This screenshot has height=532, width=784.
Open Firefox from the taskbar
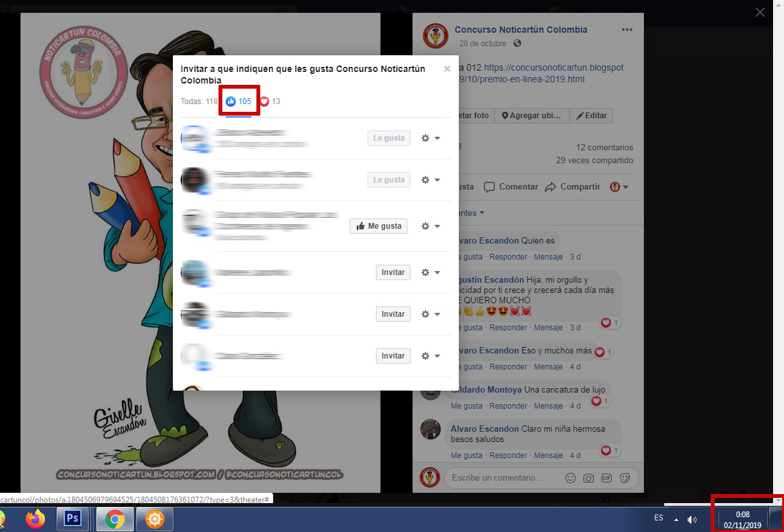tap(36, 519)
